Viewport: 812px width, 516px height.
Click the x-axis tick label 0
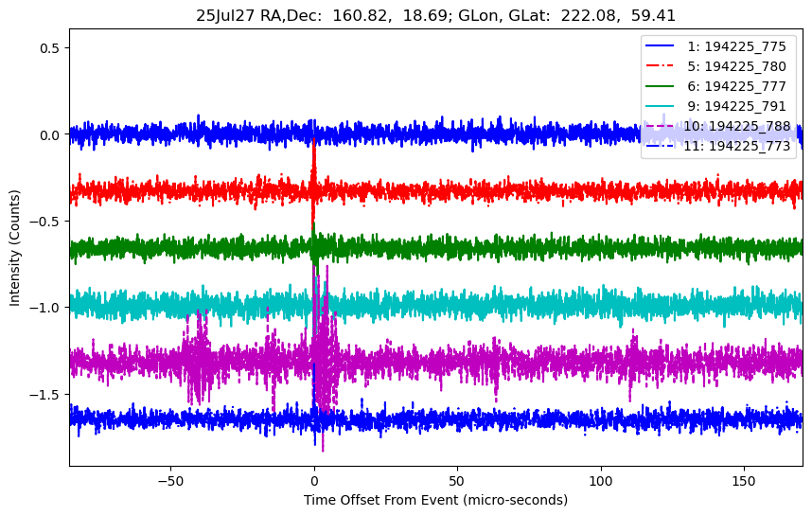point(314,481)
